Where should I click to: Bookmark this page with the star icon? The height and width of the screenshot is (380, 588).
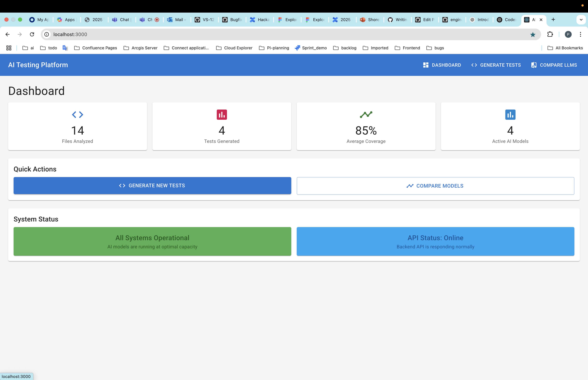tap(533, 35)
